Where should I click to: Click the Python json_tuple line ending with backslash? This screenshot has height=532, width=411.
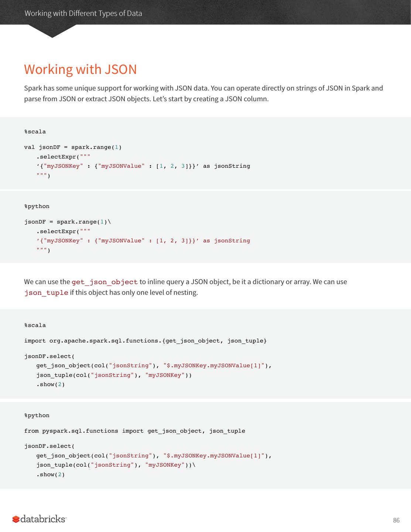[x=115, y=465]
